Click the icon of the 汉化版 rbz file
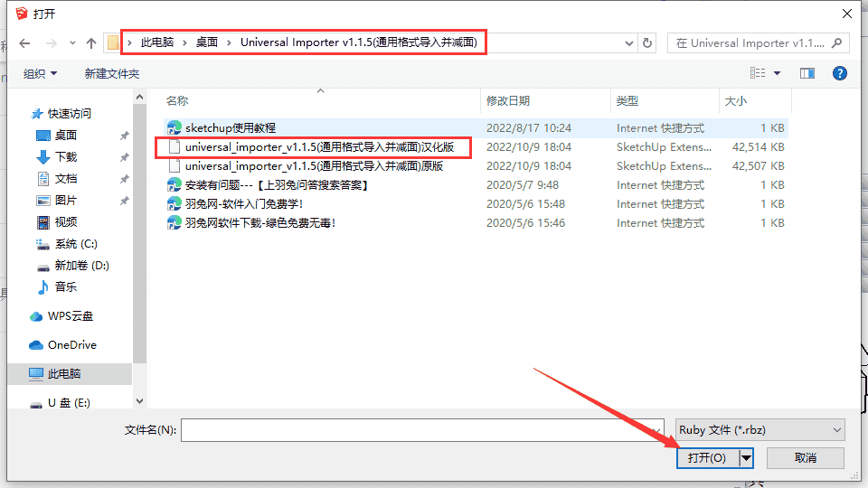Viewport: 868px width, 488px height. (x=175, y=147)
